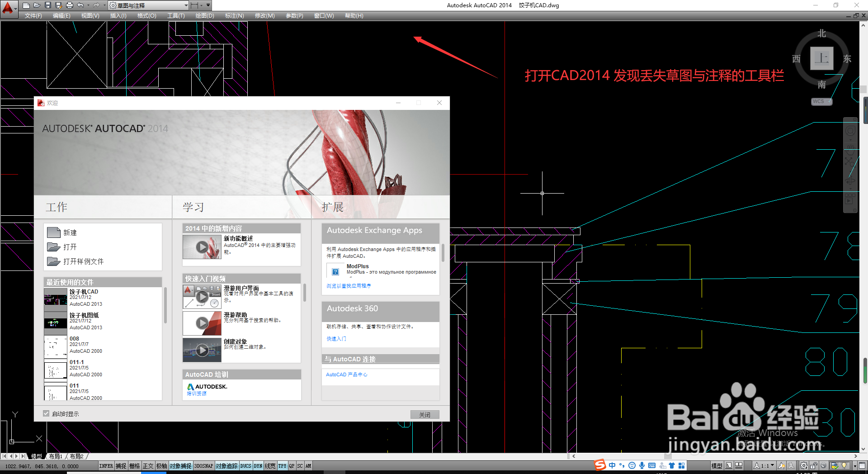The image size is (868, 474).
Task: Click the 浏览以查找应用程序 link
Action: pyautogui.click(x=349, y=286)
